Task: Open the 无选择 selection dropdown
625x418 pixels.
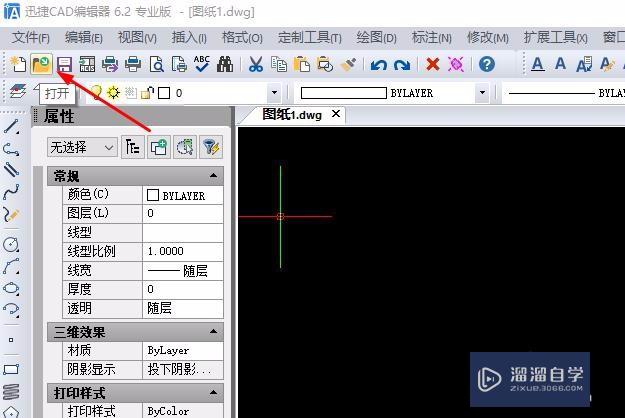Action: [82, 147]
